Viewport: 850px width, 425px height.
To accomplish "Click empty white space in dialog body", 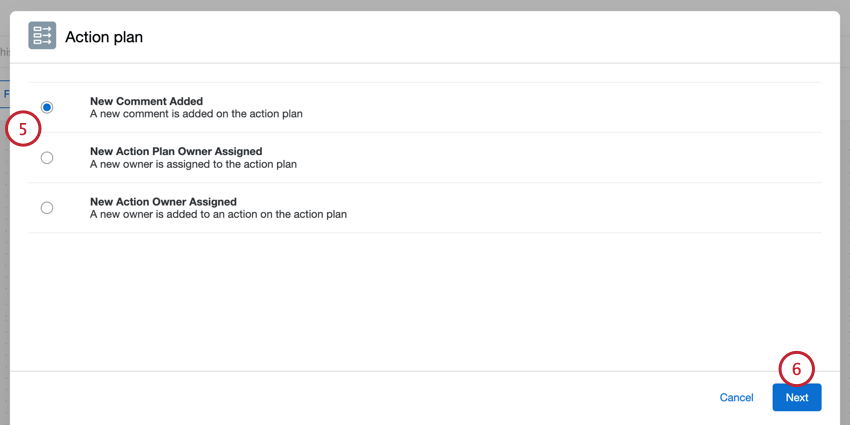I will 420,300.
